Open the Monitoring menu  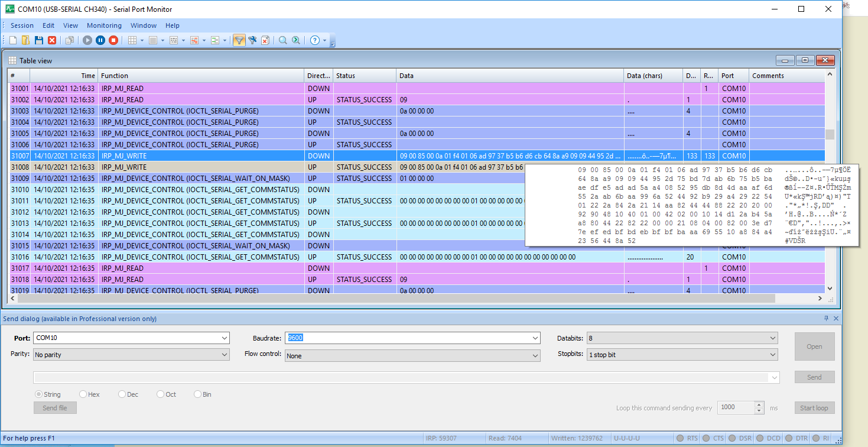(104, 25)
